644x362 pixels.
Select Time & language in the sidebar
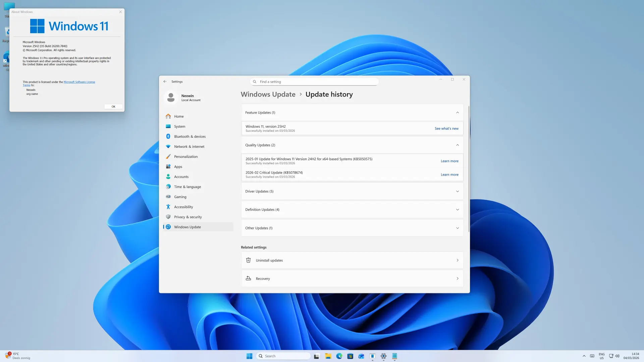(x=187, y=187)
